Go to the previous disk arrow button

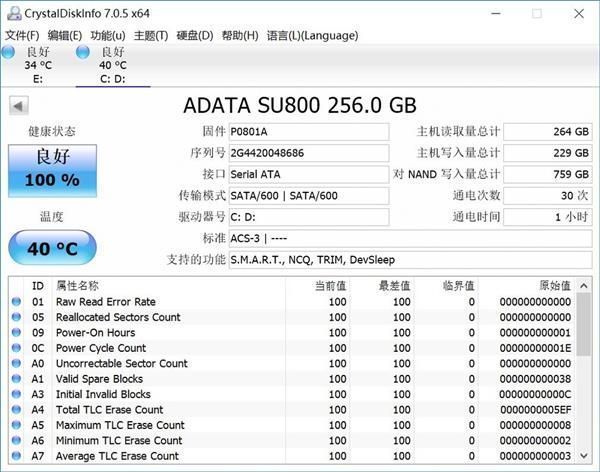[x=19, y=106]
